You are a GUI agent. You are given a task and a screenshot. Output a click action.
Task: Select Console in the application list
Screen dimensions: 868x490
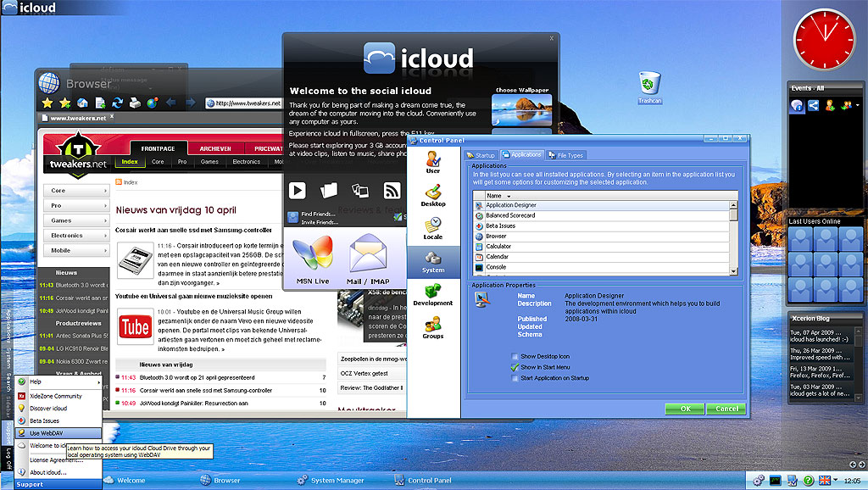(x=602, y=267)
